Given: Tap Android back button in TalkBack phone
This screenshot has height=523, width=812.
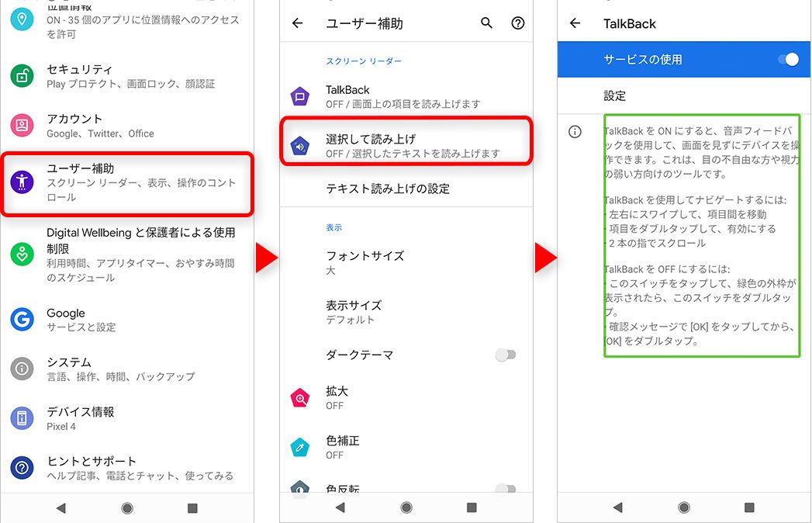Looking at the screenshot, I should (x=618, y=507).
